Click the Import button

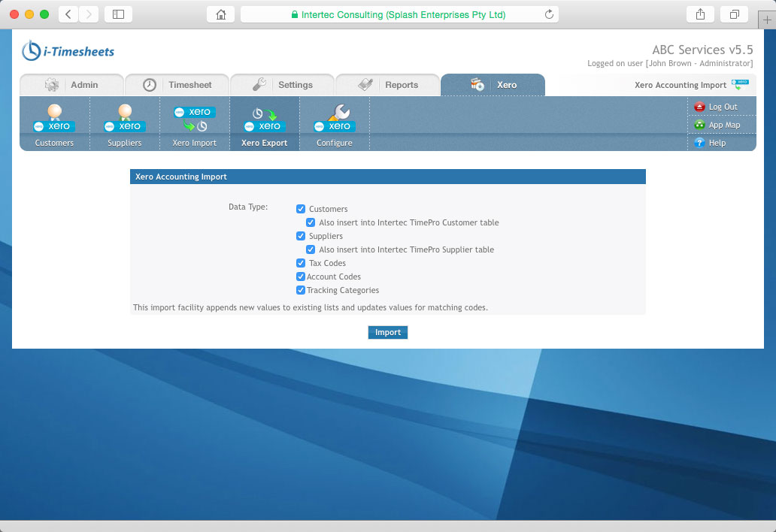coord(388,332)
